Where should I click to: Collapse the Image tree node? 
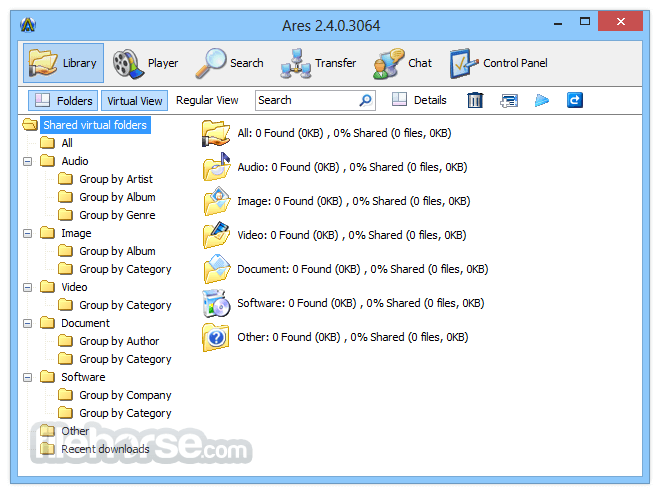pos(28,233)
